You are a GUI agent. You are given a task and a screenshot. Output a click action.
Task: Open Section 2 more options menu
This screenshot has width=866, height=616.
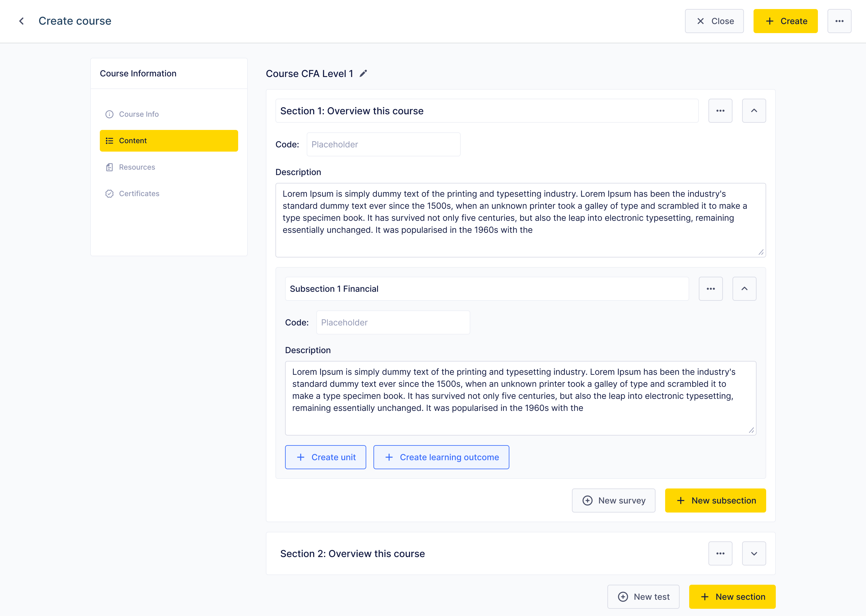pyautogui.click(x=720, y=553)
